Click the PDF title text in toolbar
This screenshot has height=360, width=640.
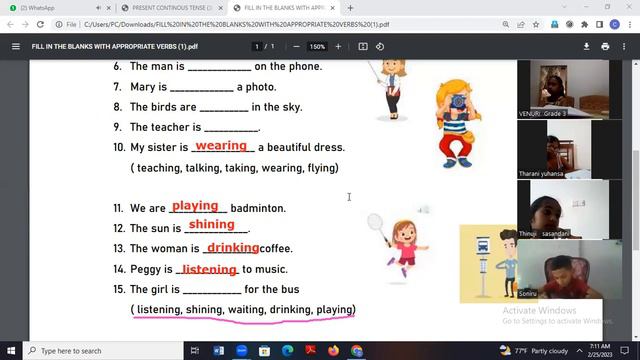[115, 47]
